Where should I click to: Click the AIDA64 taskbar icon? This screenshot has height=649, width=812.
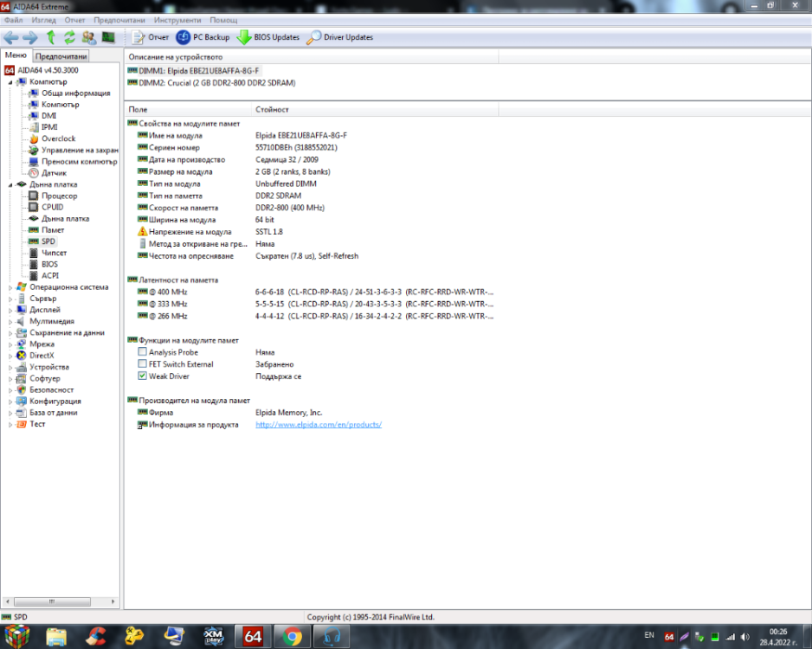pyautogui.click(x=253, y=637)
